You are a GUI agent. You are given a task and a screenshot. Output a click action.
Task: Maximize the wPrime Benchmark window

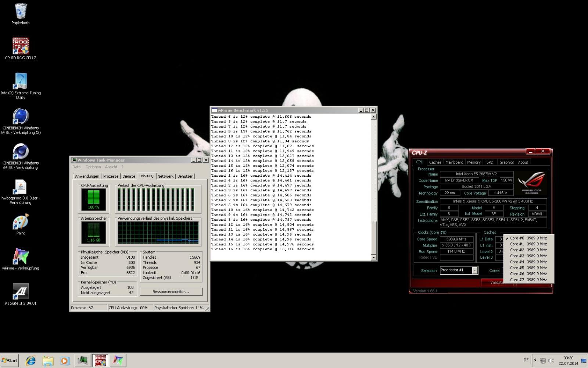(x=366, y=110)
